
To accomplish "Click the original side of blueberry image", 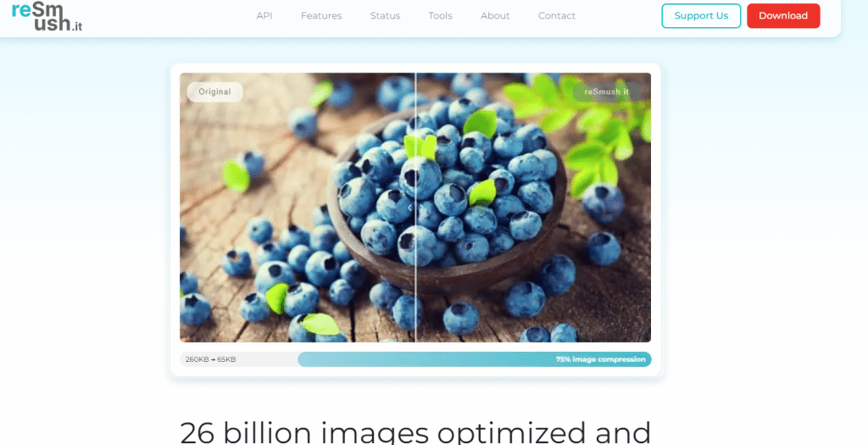I will coord(298,208).
